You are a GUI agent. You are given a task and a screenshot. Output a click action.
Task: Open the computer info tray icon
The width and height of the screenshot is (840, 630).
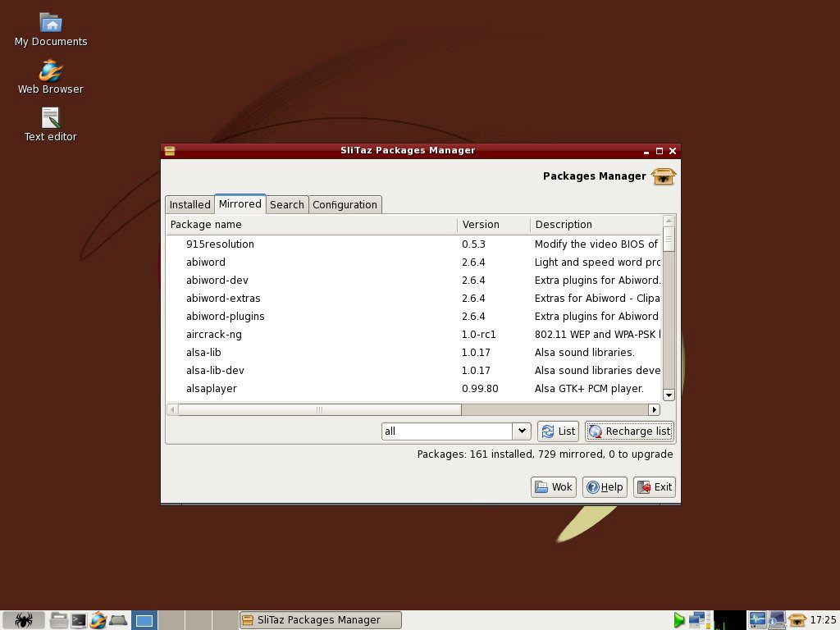(x=777, y=620)
